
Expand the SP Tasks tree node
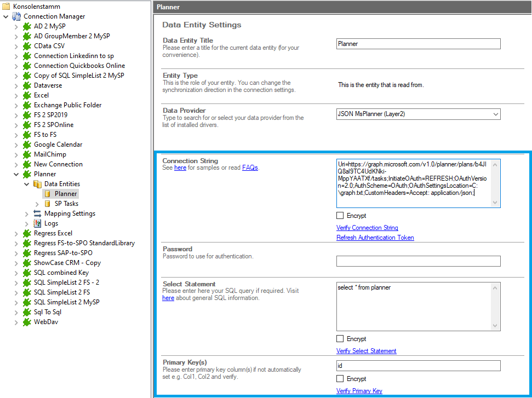click(37, 204)
